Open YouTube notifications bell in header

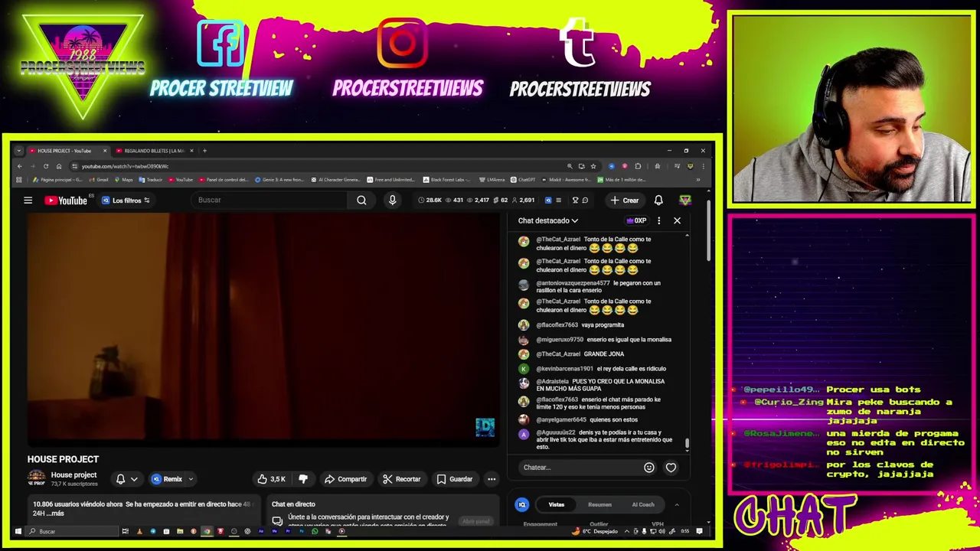coord(658,201)
